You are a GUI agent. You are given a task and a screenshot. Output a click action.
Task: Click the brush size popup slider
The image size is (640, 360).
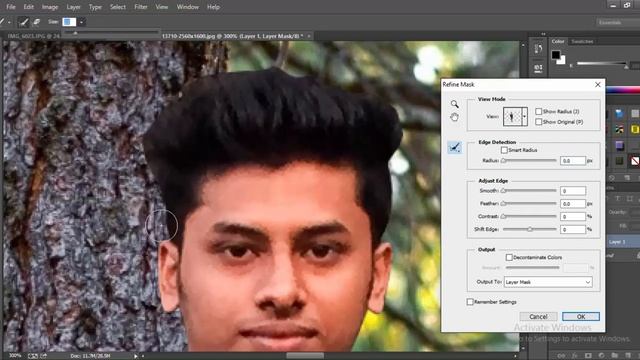(x=75, y=32)
